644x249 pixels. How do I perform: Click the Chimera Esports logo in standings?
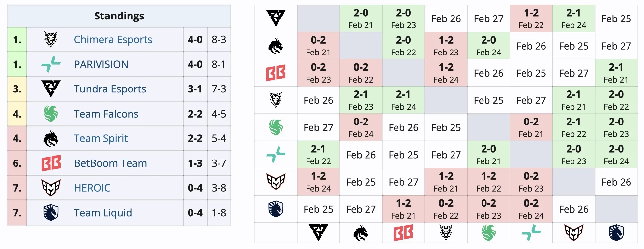[x=51, y=40]
